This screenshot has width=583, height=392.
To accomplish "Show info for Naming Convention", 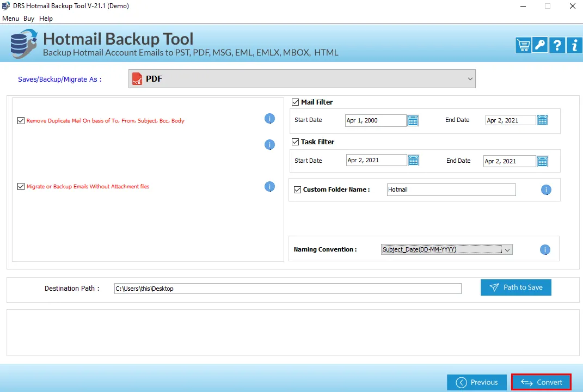I will (x=545, y=249).
